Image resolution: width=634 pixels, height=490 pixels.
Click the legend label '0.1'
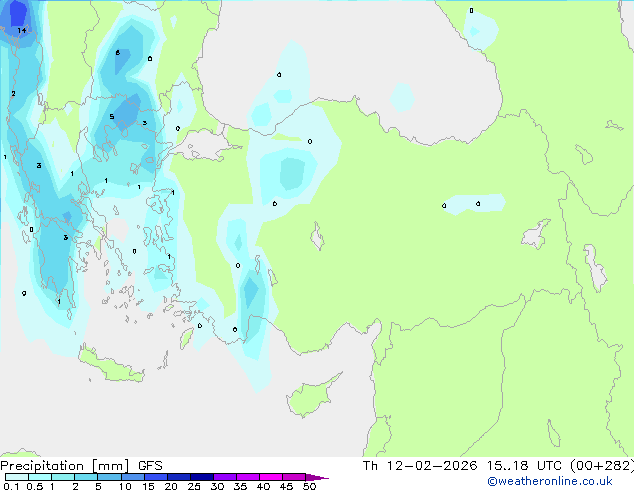11,486
